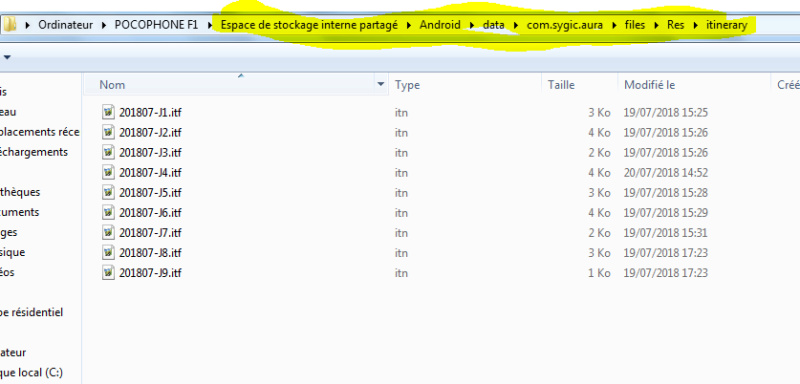Click the file icon of 201807-J2.itf
This screenshot has width=800, height=384.
[x=108, y=132]
